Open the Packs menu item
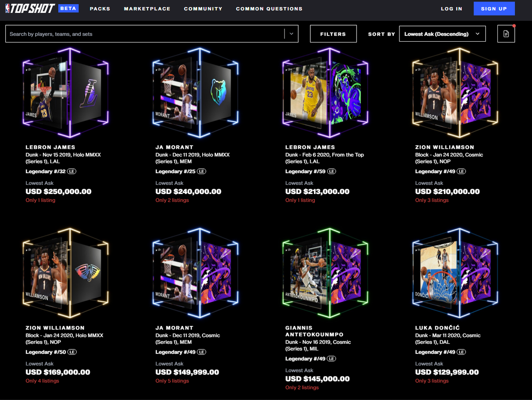 click(x=100, y=9)
